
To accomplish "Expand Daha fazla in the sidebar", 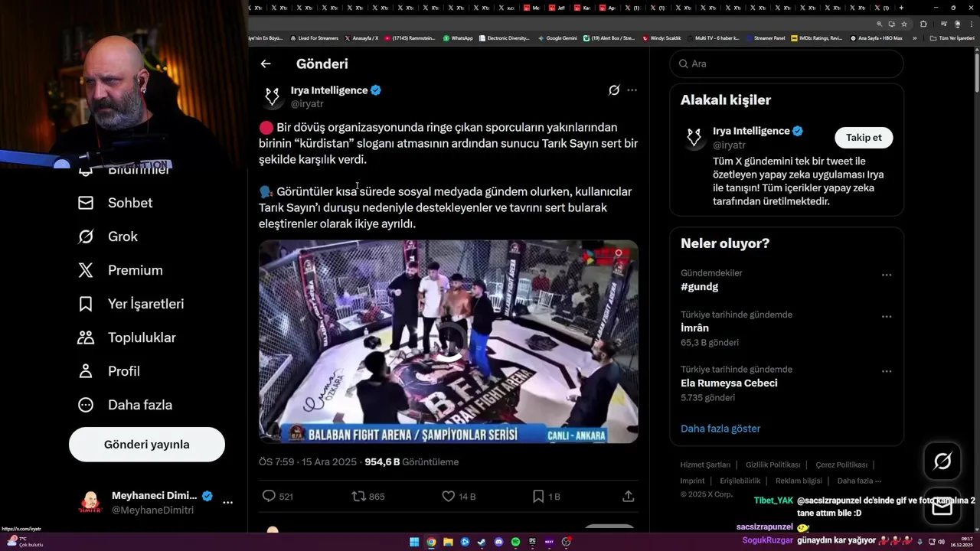I will point(126,405).
